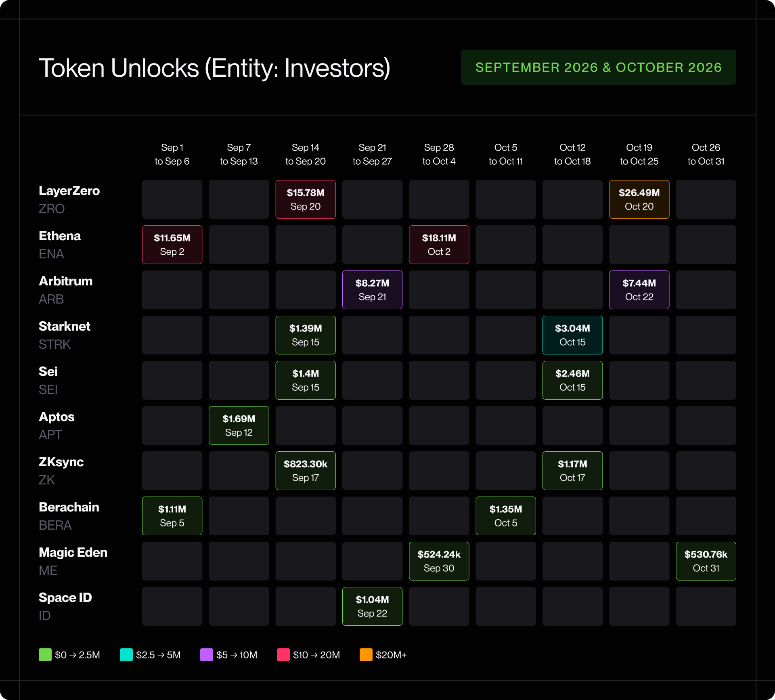775x700 pixels.
Task: Click the Oct 26 to Oct 31 column header
Action: pyautogui.click(x=706, y=154)
